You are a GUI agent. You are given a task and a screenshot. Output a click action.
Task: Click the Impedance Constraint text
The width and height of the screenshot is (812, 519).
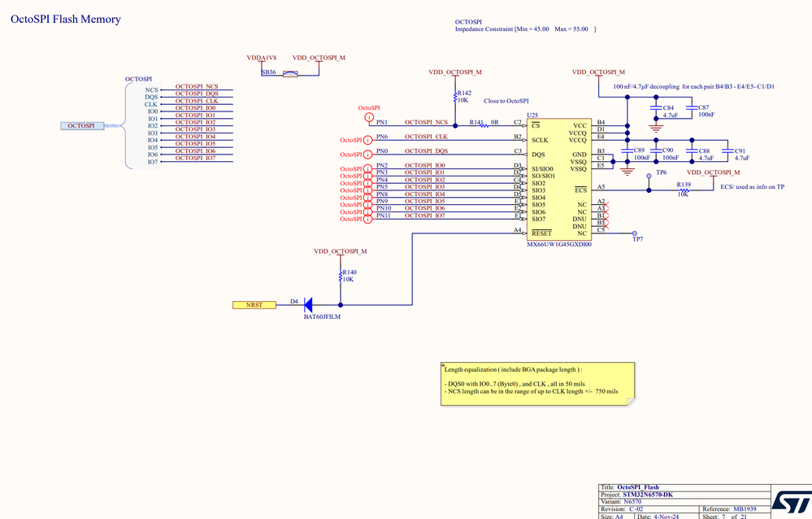(526, 29)
